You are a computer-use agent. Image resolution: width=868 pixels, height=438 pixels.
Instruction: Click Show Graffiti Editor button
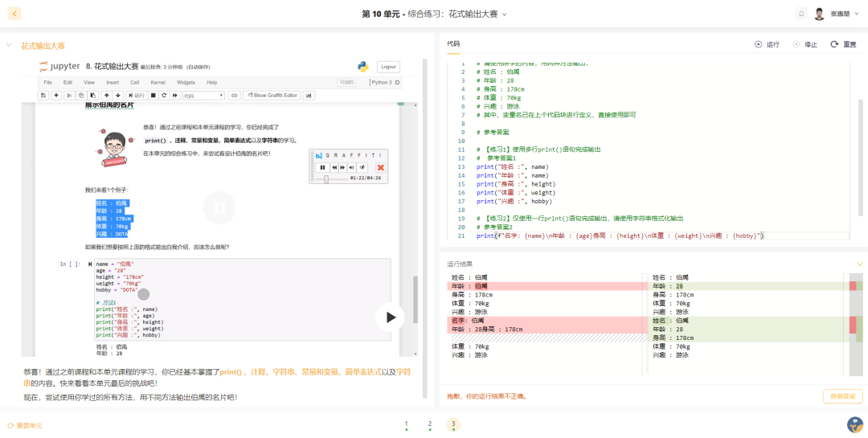pos(272,96)
